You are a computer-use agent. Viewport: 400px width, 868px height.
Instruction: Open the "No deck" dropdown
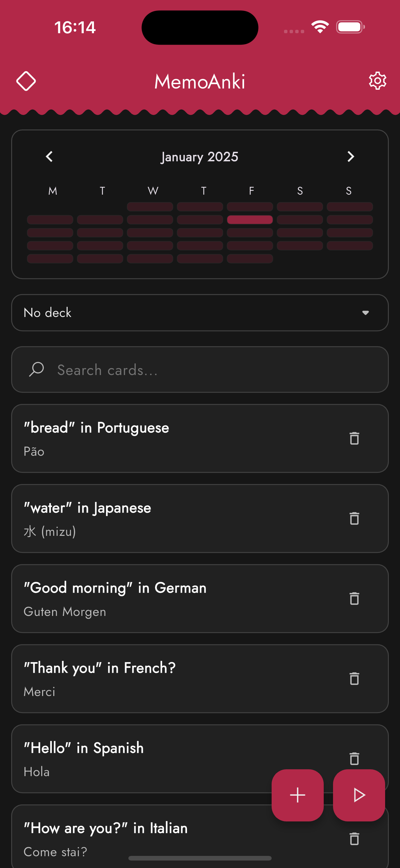200,313
